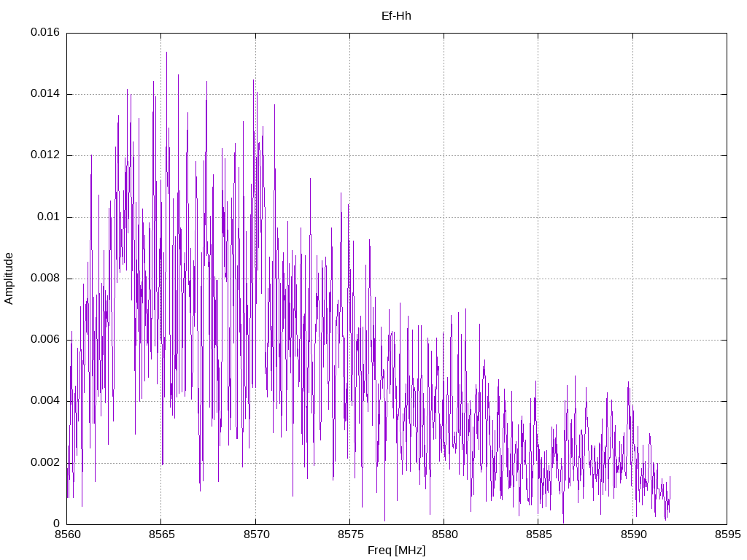Click the Freq [MHz] x-axis label

coord(396,551)
